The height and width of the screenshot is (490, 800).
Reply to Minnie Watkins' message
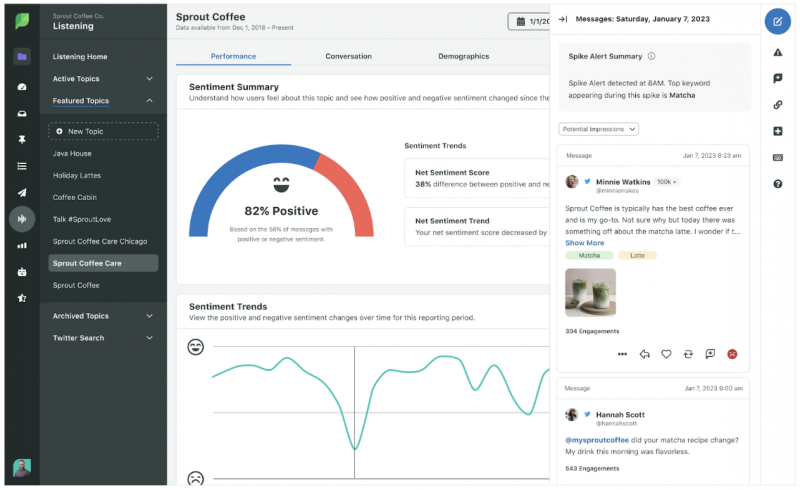tap(644, 354)
